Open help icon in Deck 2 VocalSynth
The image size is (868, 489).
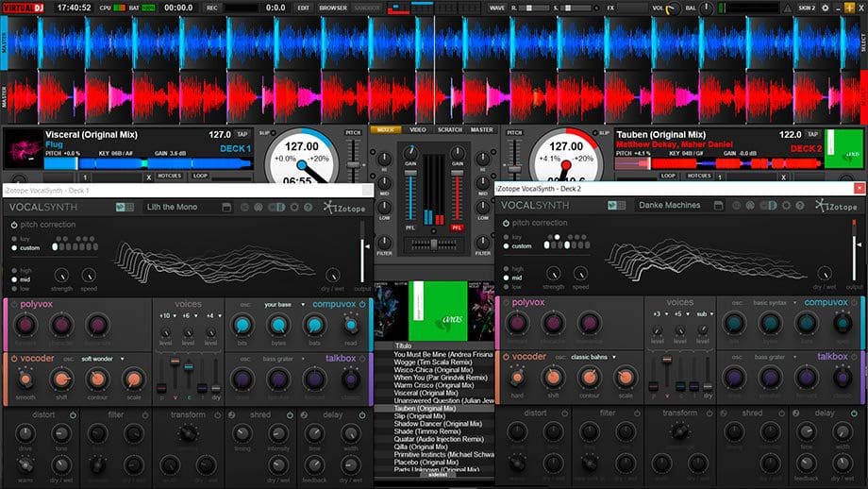(x=799, y=206)
